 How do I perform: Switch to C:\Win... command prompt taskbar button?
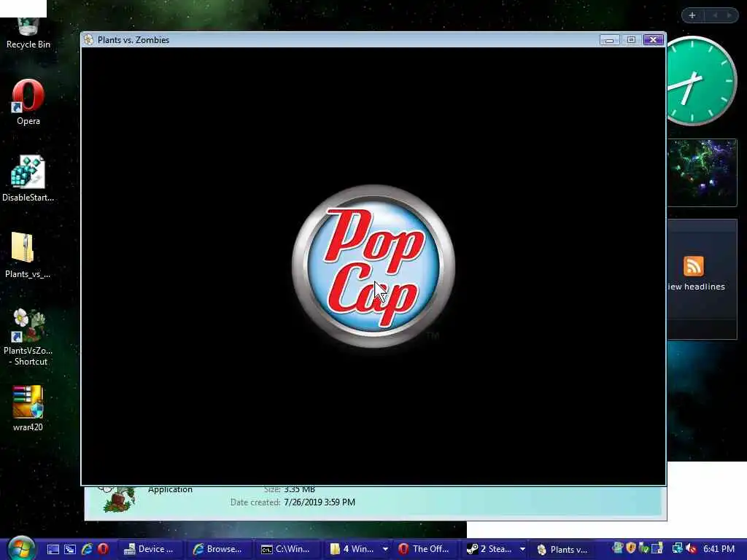coord(286,549)
